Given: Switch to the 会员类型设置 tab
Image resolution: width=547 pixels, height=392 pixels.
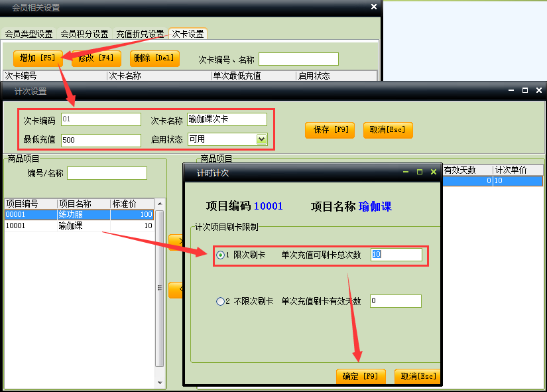Looking at the screenshot, I should [29, 34].
